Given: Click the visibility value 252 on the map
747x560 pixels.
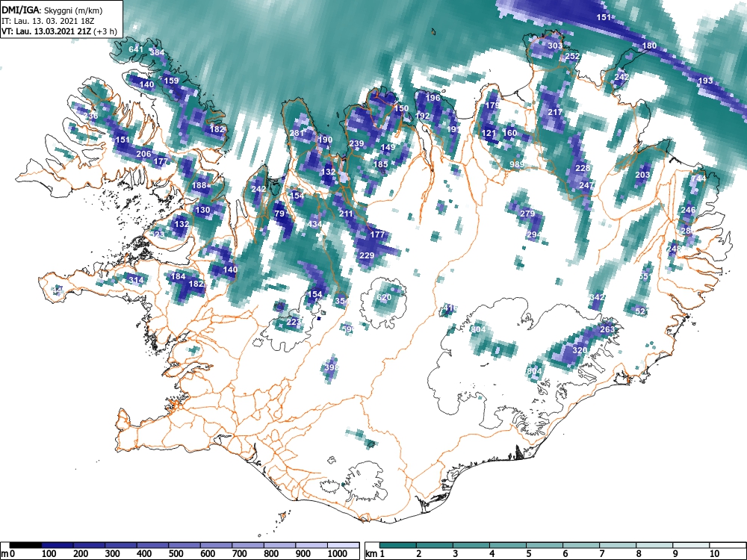Looking at the screenshot, I should (x=573, y=56).
